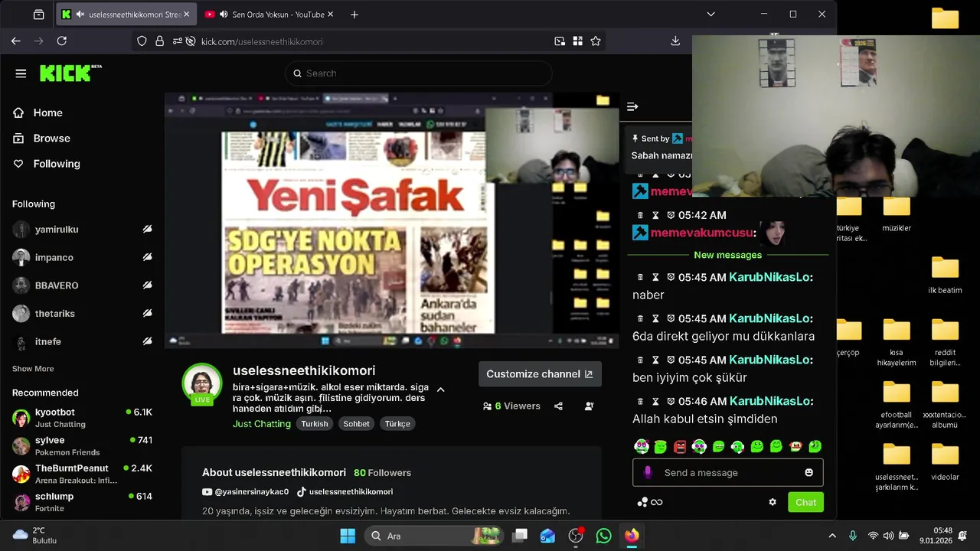Open recommended channel schlump
Screen dimensions: 980x551
[82, 502]
